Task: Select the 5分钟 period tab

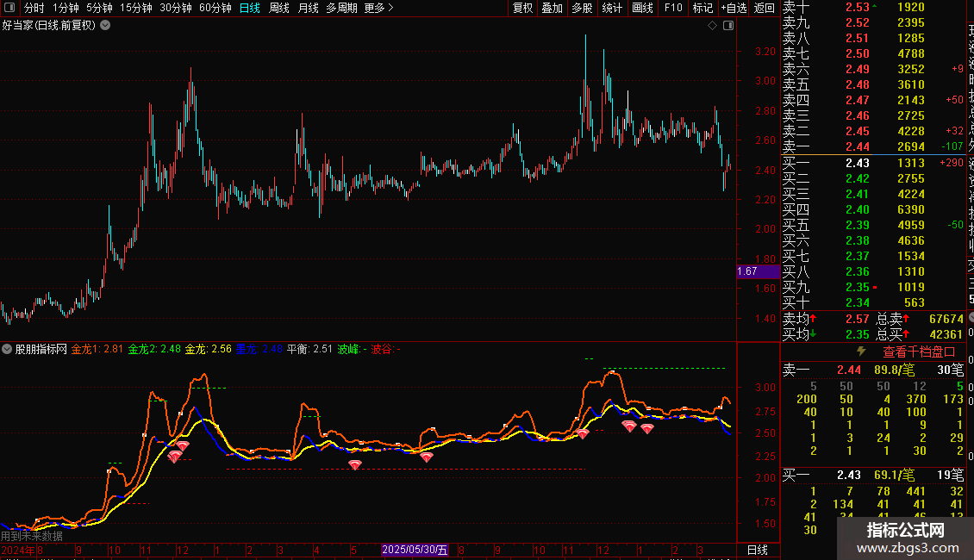Action: tap(99, 8)
